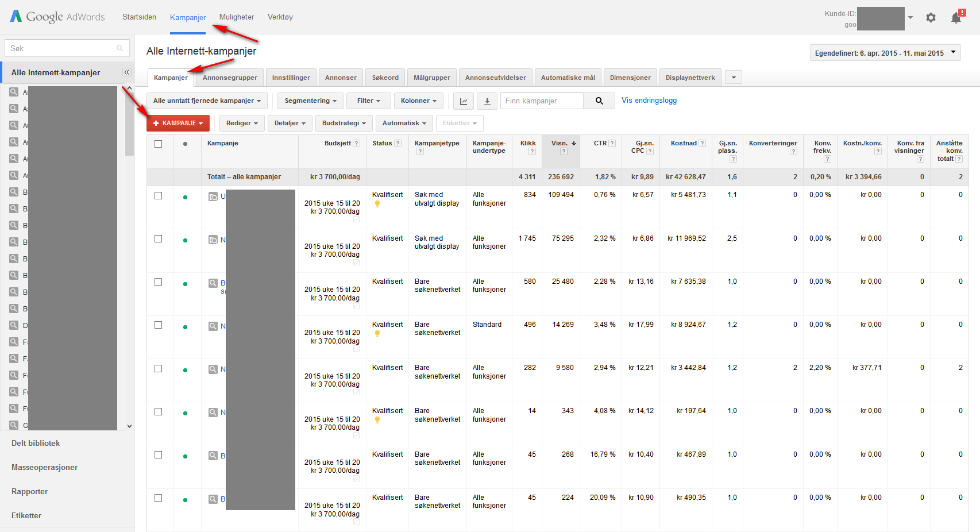The width and height of the screenshot is (980, 532).
Task: Select the campaign with 282 clicks
Action: pyautogui.click(x=159, y=369)
